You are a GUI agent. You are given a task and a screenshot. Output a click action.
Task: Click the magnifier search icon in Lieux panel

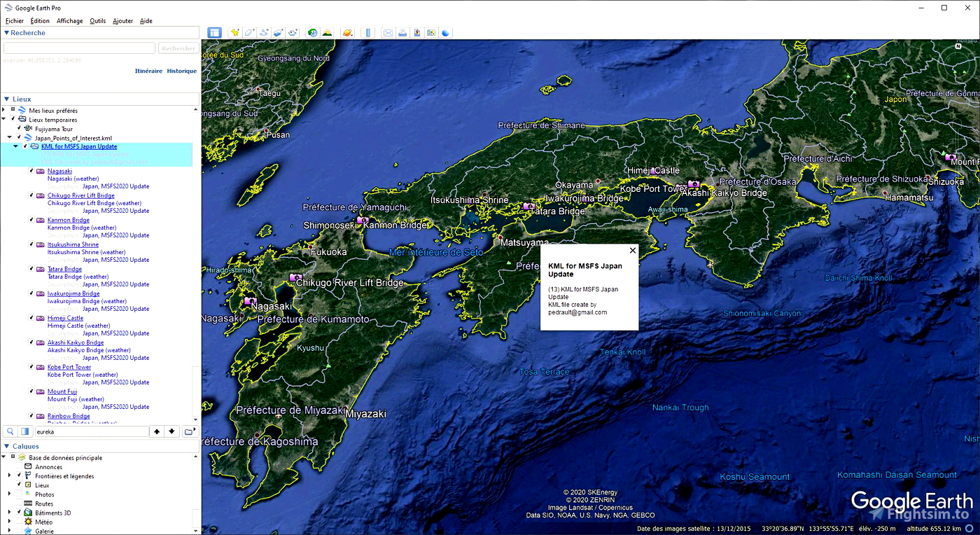pyautogui.click(x=10, y=431)
